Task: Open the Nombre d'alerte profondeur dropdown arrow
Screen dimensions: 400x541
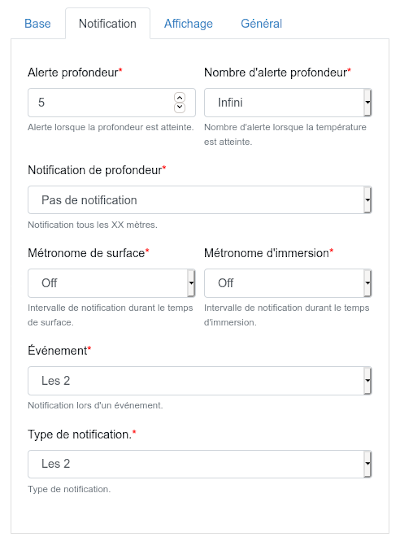Action: pos(368,102)
